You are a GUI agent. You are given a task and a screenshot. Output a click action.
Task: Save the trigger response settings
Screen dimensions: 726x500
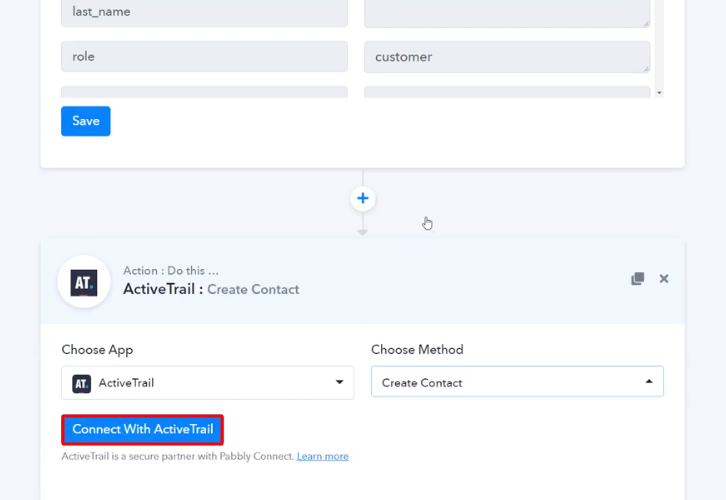pyautogui.click(x=86, y=121)
